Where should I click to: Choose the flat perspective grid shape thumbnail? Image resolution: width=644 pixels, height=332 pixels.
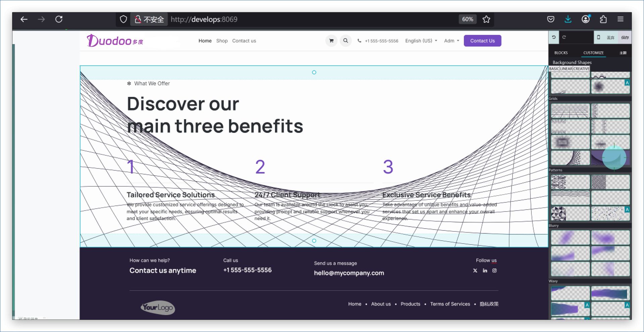point(570,111)
